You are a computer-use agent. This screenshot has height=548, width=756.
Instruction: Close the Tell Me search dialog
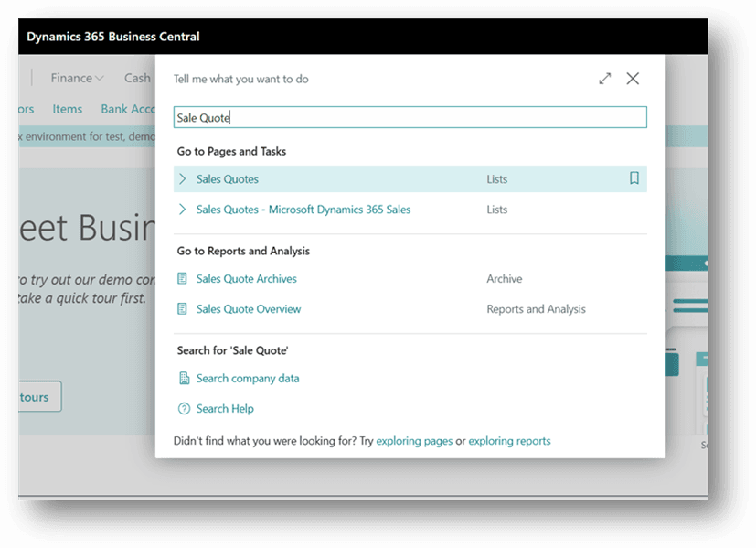pos(633,79)
